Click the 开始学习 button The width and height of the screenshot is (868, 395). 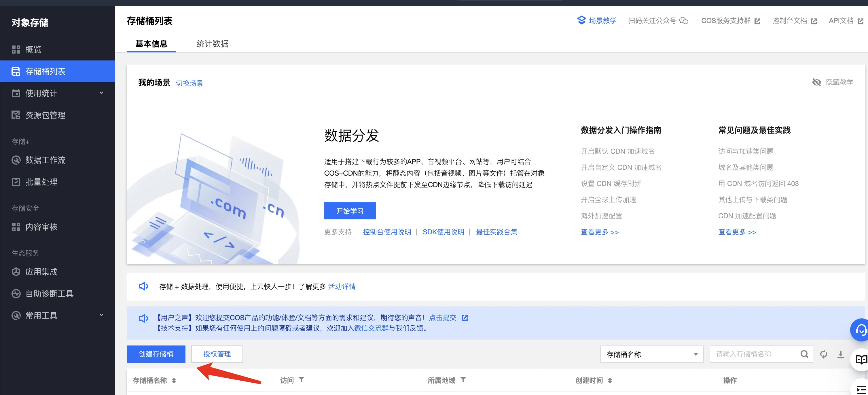350,211
